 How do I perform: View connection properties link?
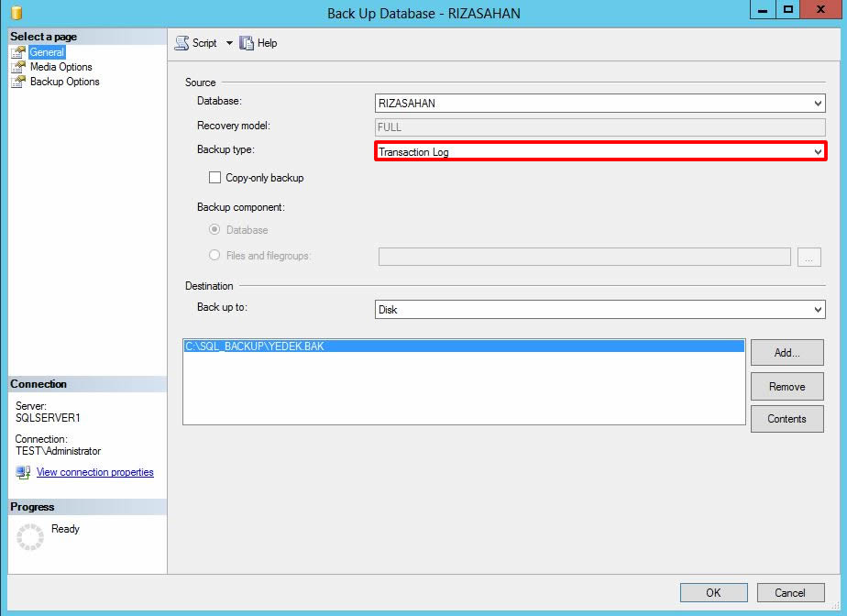click(94, 473)
